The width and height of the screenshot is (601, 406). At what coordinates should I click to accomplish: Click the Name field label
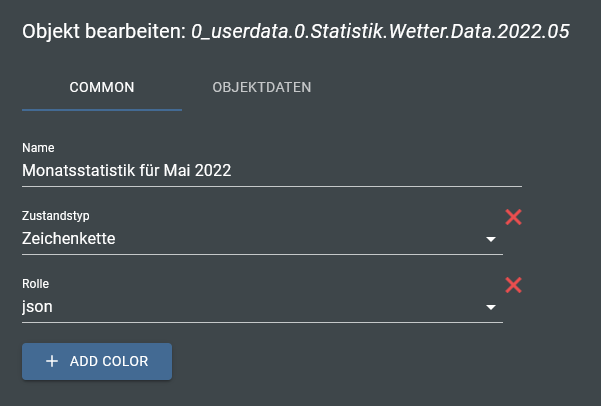[38, 148]
